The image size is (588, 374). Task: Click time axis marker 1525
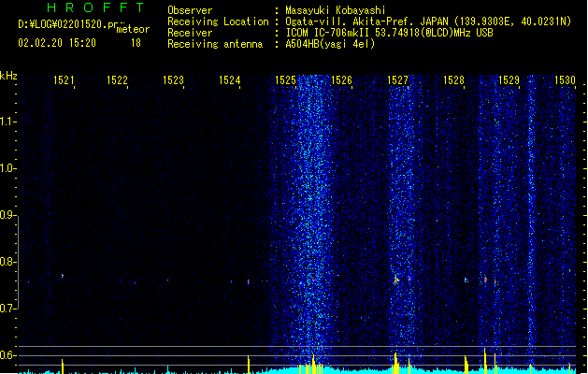point(285,80)
